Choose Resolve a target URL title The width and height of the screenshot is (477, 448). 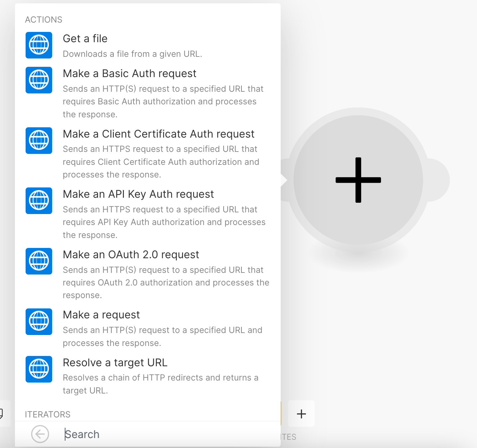point(115,363)
